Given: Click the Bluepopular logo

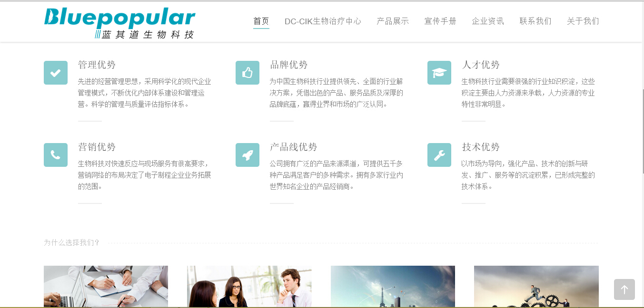Looking at the screenshot, I should tap(119, 22).
